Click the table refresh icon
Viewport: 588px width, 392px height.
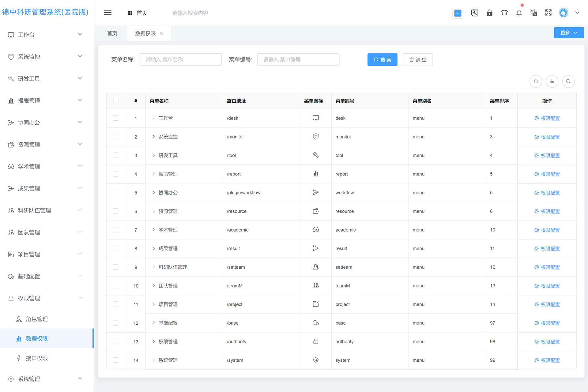[536, 81]
